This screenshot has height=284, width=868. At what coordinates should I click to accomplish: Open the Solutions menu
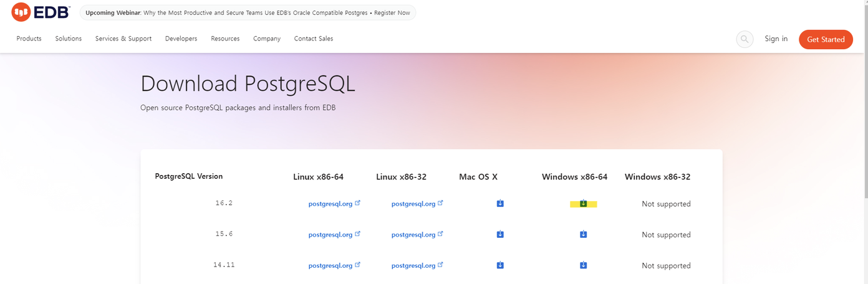(69, 39)
